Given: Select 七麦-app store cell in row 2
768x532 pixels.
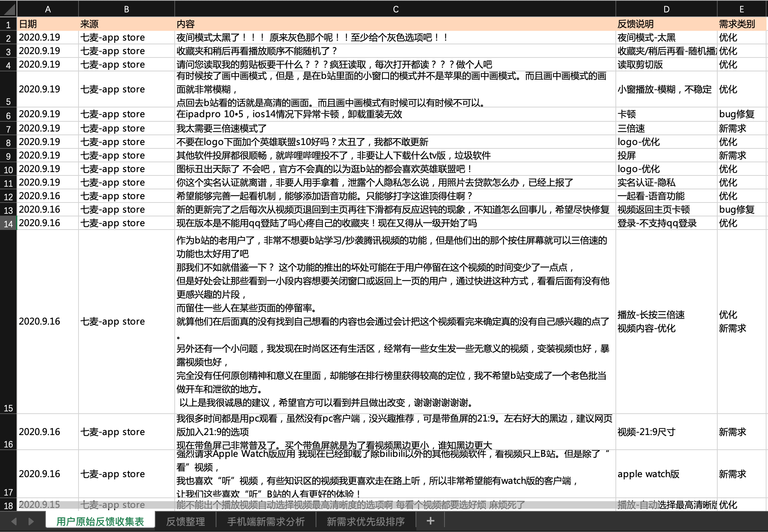Looking at the screenshot, I should (x=127, y=38).
